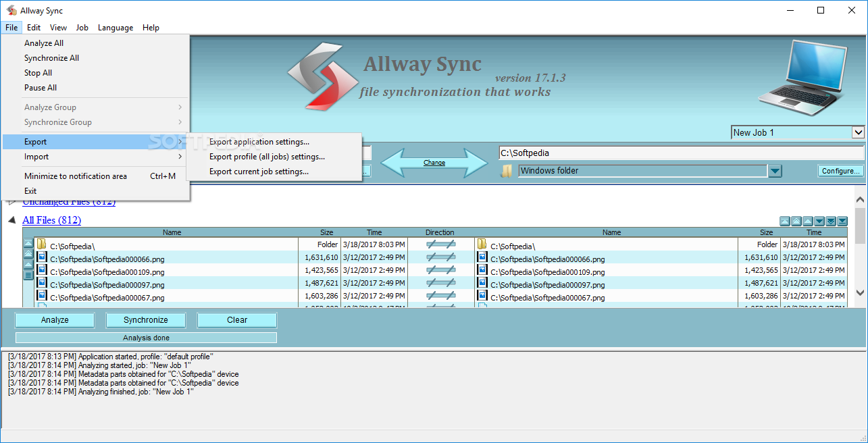Click the All Files (812) link
868x443 pixels.
click(52, 220)
